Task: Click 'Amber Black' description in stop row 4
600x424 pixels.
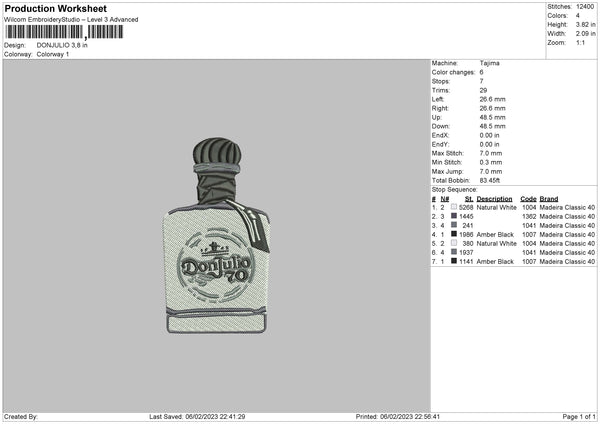Action: (x=495, y=235)
